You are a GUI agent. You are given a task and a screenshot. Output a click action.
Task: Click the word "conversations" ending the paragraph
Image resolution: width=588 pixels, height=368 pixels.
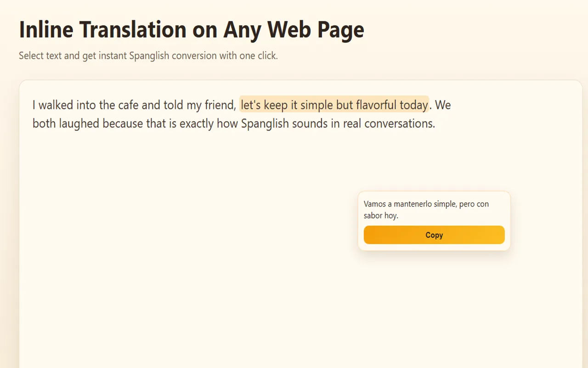(399, 123)
